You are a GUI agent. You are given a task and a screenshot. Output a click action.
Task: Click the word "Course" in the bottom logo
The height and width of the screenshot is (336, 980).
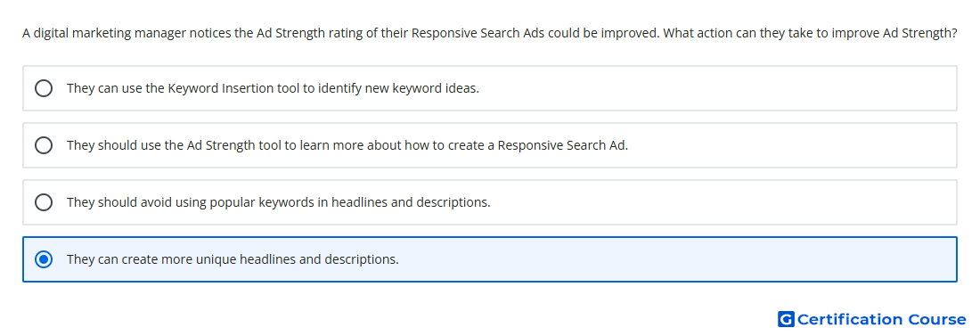[x=937, y=319]
